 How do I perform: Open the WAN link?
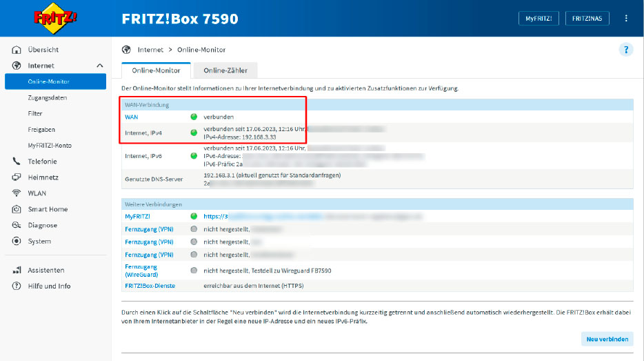click(x=132, y=117)
